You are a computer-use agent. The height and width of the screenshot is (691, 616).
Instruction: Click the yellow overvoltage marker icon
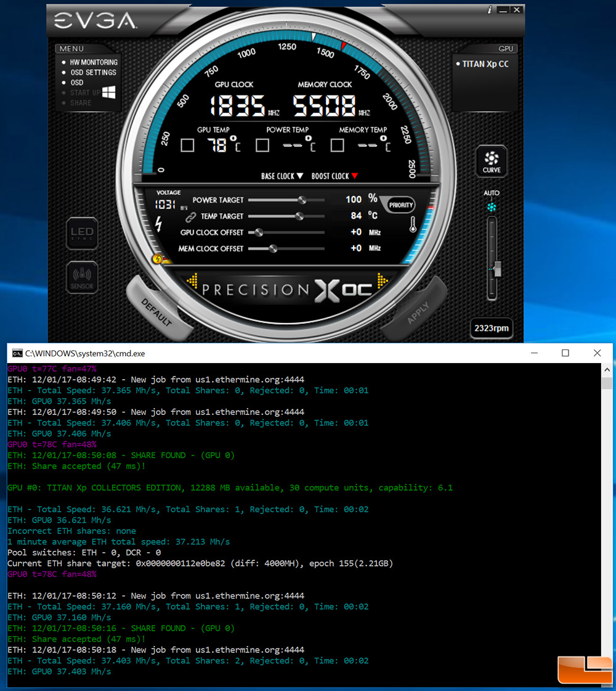click(157, 259)
